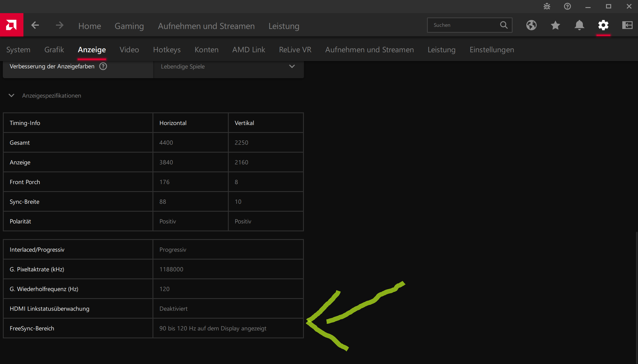Open notifications bell icon
This screenshot has width=638, height=364.
pos(579,25)
